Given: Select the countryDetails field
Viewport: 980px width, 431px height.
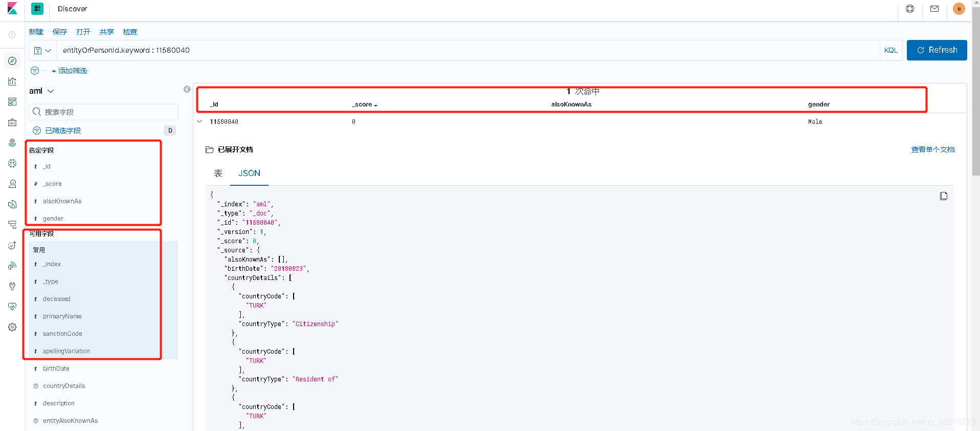Looking at the screenshot, I should (x=64, y=386).
